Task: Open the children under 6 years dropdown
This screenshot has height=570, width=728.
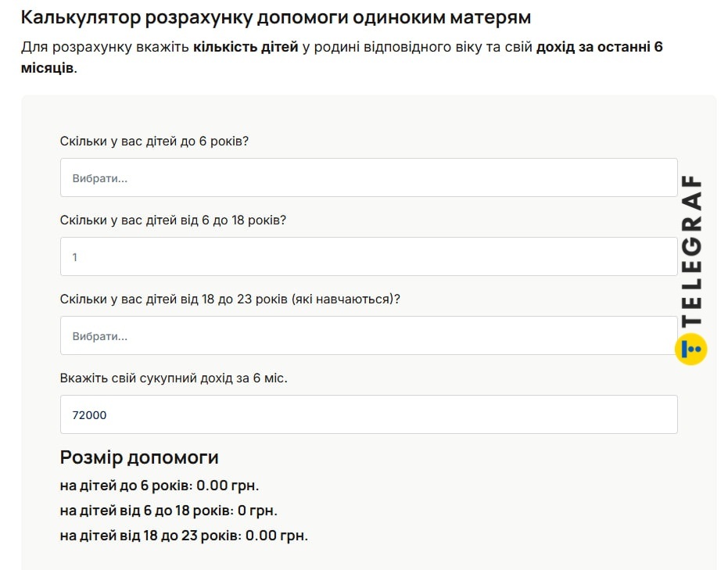Action: tap(368, 177)
